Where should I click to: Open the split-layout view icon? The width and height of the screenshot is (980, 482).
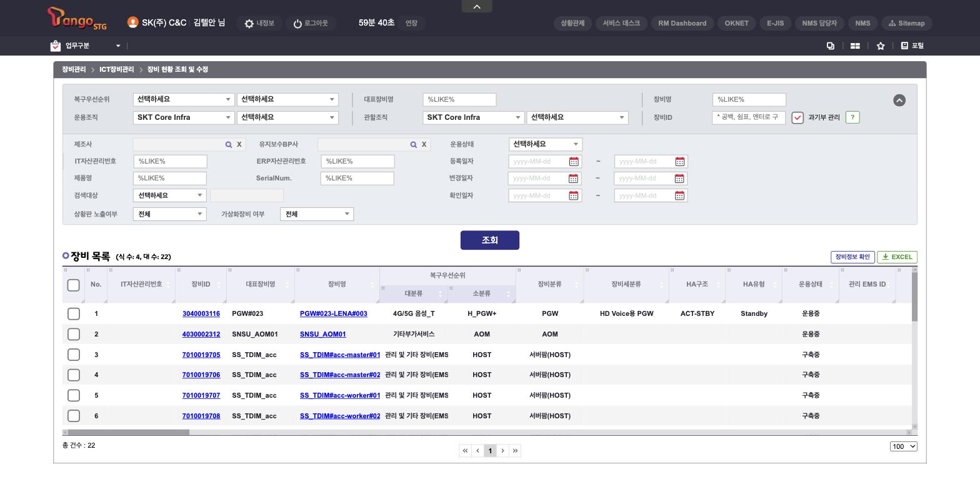coord(855,46)
